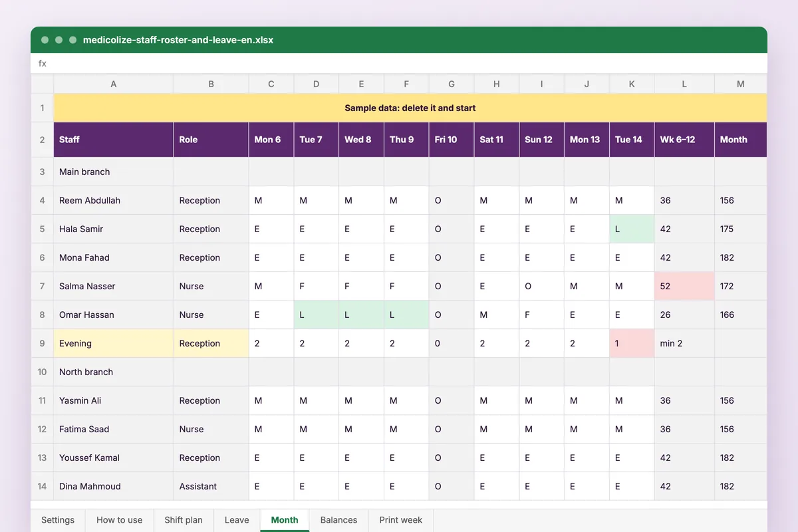Image resolution: width=798 pixels, height=532 pixels.
Task: Go to the Leave sheet tab
Action: 237,520
